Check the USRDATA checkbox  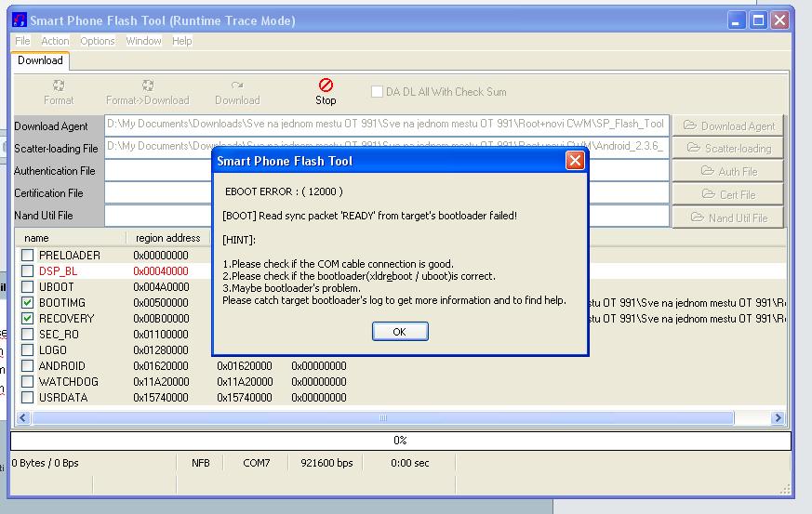coord(28,398)
